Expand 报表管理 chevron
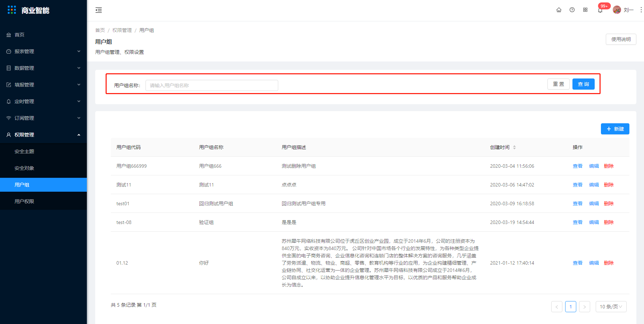 79,51
